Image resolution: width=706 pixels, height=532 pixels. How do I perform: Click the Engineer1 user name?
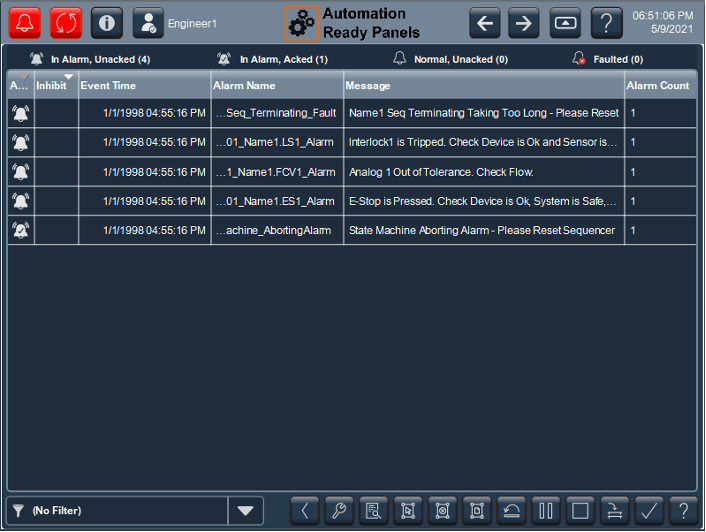click(x=192, y=23)
